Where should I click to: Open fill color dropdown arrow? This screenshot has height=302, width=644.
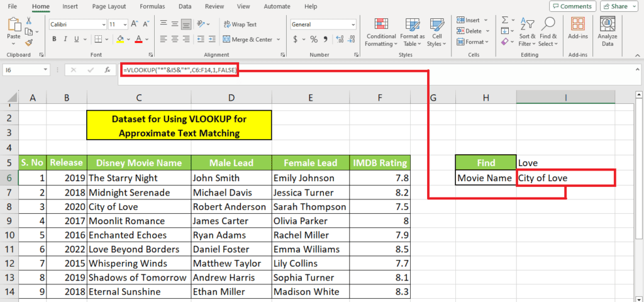(x=128, y=40)
